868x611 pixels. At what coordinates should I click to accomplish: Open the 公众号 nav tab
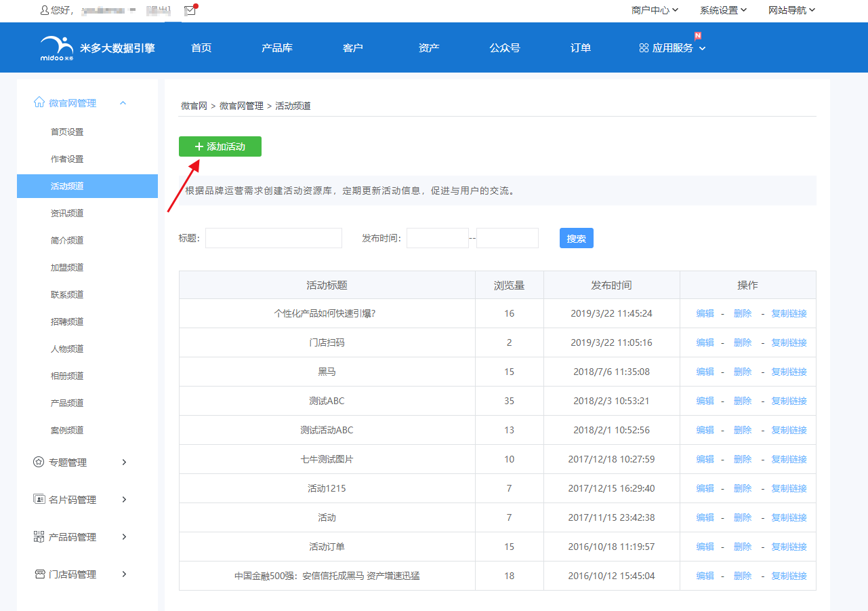tap(505, 48)
